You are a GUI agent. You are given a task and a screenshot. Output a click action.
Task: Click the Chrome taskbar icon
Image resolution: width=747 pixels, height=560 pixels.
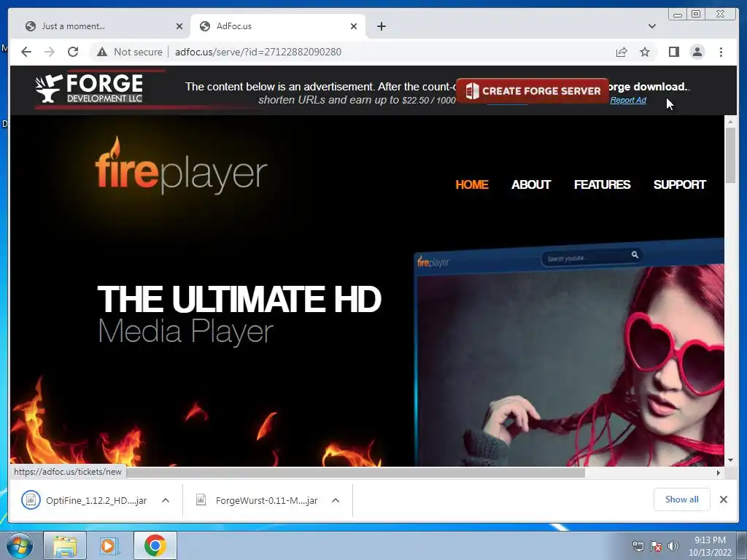click(155, 545)
